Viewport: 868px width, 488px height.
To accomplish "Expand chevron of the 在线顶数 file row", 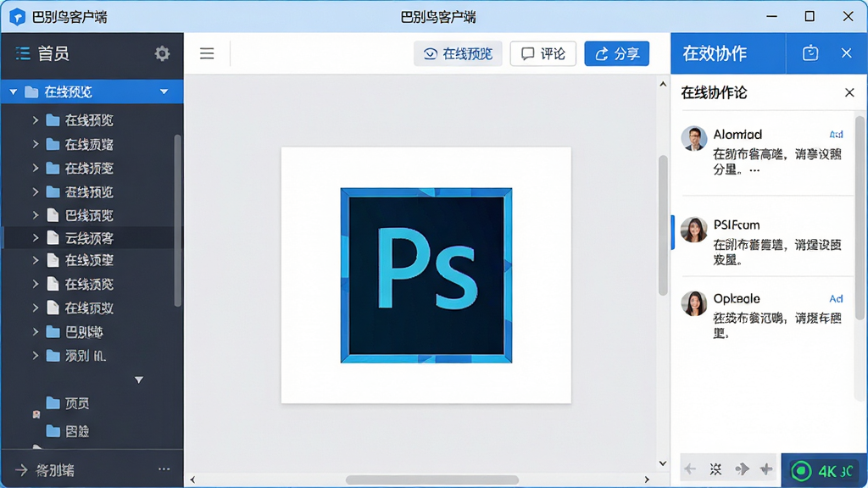I will pos(36,308).
